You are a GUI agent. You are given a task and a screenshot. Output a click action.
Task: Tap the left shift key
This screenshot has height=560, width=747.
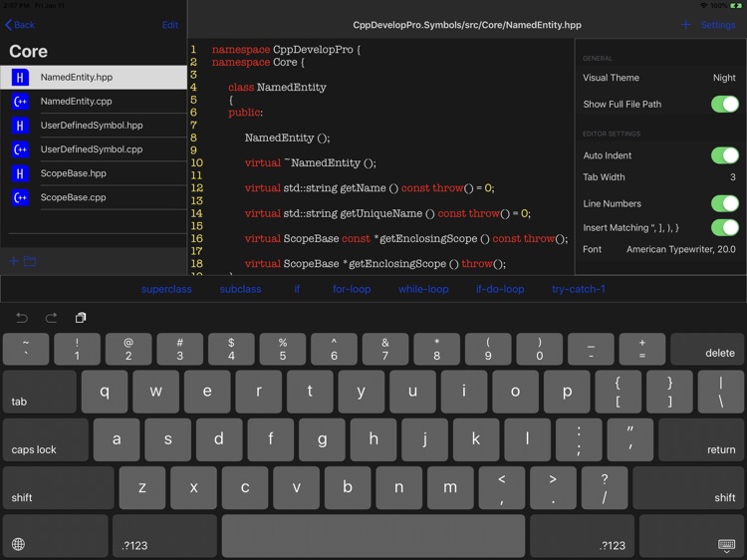click(58, 488)
